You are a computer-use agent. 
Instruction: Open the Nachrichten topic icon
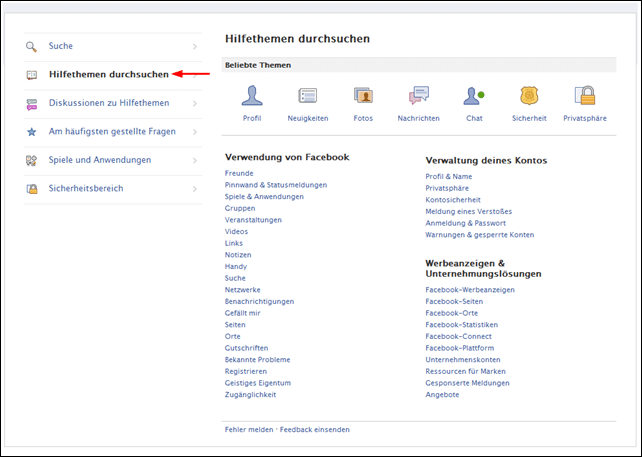[418, 95]
